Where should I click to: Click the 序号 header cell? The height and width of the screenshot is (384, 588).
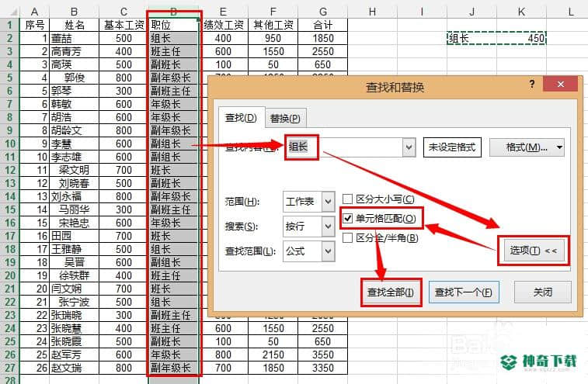(x=34, y=25)
